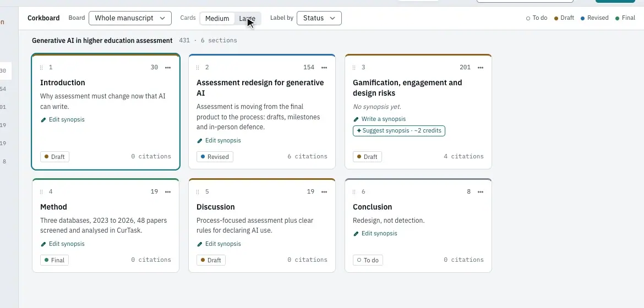Open the Conclusion card's three-dot menu
Screen dimensions: 644x308
coord(481,192)
